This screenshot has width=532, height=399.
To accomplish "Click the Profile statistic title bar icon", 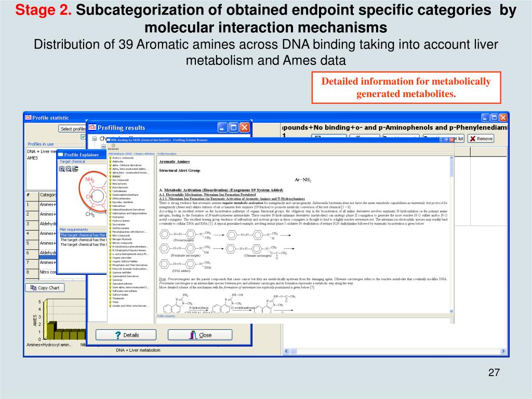I will tap(28, 117).
